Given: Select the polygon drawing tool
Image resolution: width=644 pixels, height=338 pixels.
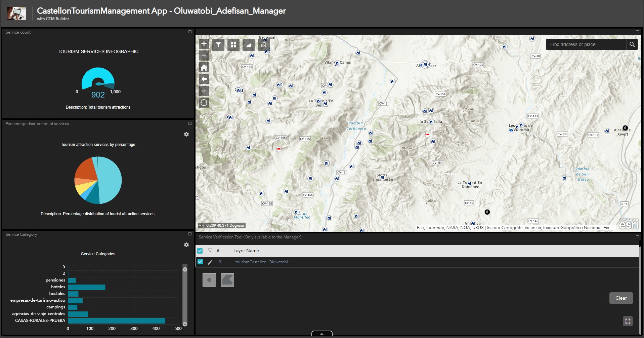Looking at the screenshot, I should [227, 280].
